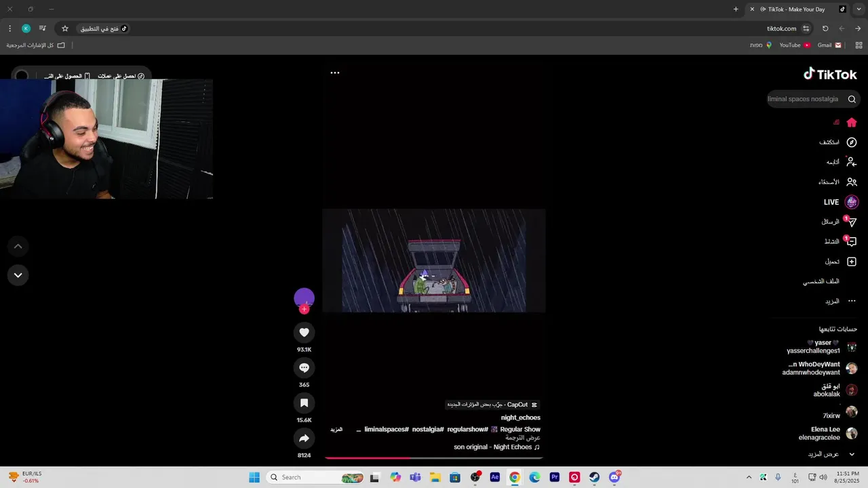Seek on the red video progress bar
Screen dimensions: 868x488
(434, 458)
